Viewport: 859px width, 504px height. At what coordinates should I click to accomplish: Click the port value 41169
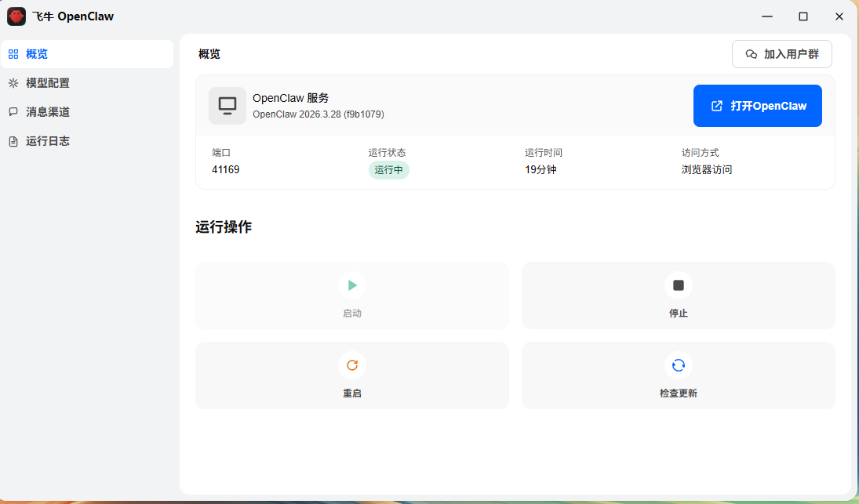click(x=226, y=169)
